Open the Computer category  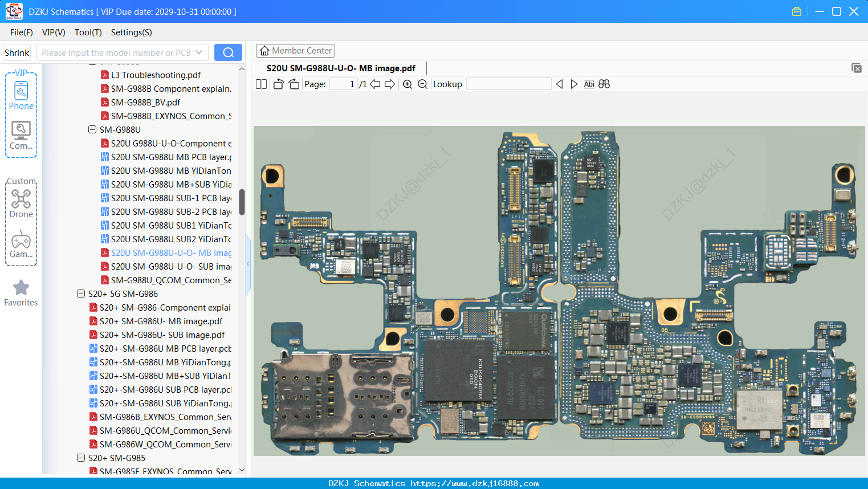tap(21, 136)
